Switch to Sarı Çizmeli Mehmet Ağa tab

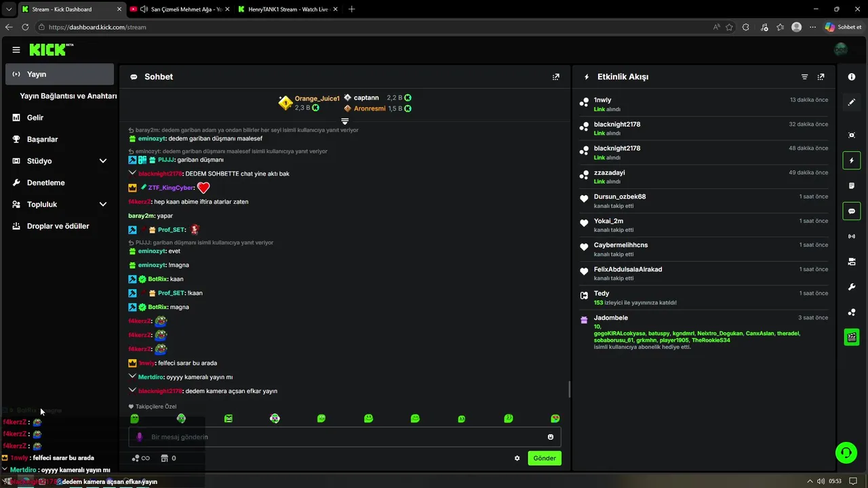[x=180, y=9]
